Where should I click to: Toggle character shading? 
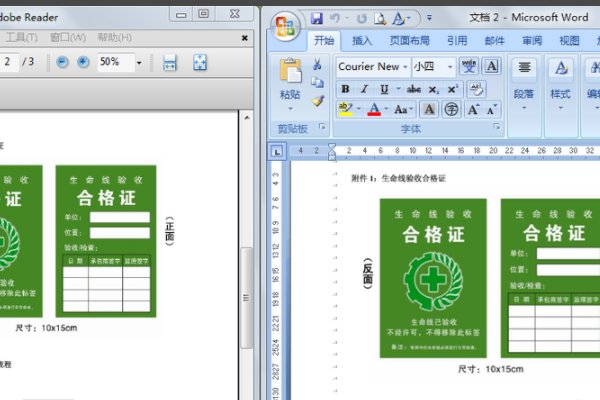(x=429, y=109)
